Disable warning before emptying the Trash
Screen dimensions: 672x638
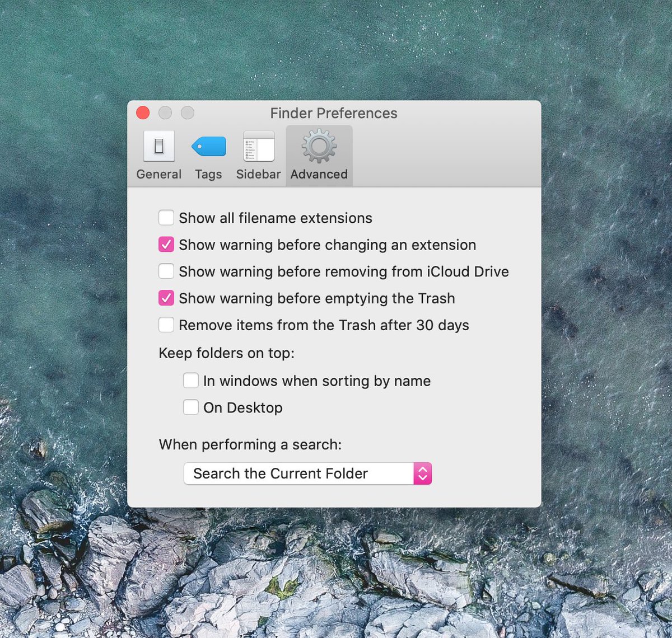pos(166,298)
